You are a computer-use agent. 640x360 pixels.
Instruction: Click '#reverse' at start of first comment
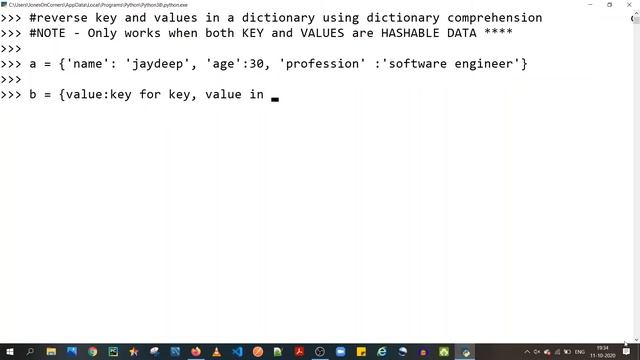[x=58, y=18]
